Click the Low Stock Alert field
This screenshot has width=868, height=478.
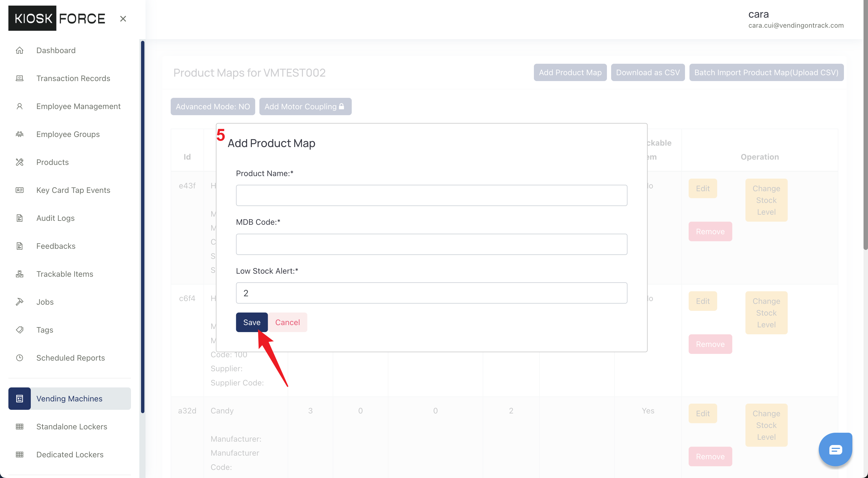click(x=431, y=292)
